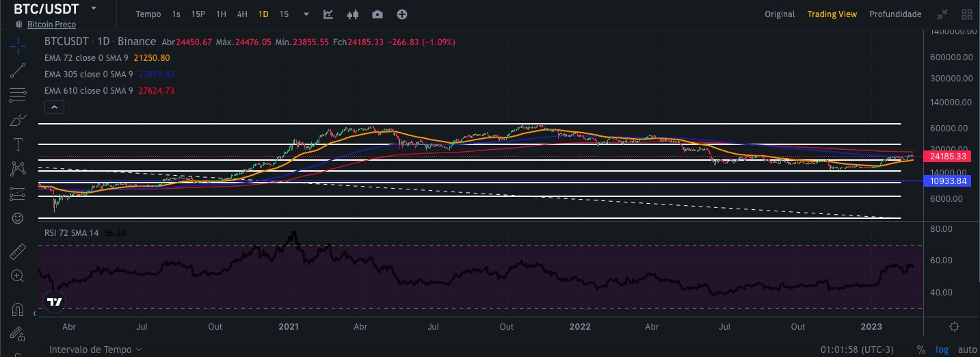Viewport: 980px width, 357px height.
Task: Switch to the Original chart view
Action: [780, 14]
